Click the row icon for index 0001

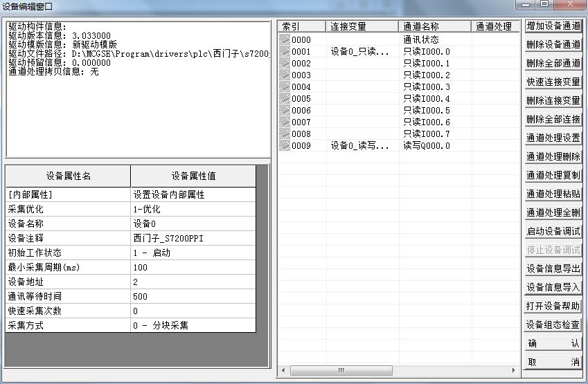tap(285, 52)
